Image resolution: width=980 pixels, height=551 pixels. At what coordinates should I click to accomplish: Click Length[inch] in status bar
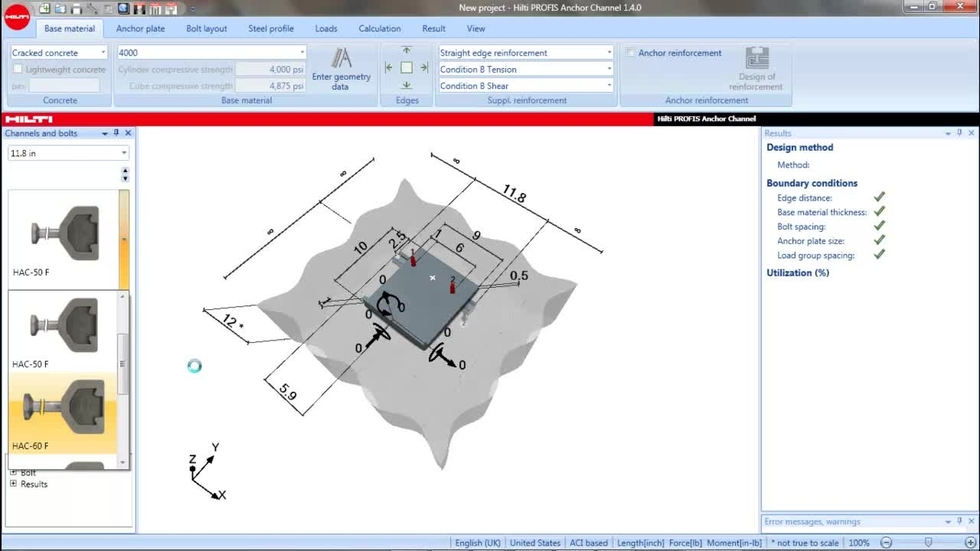point(641,543)
